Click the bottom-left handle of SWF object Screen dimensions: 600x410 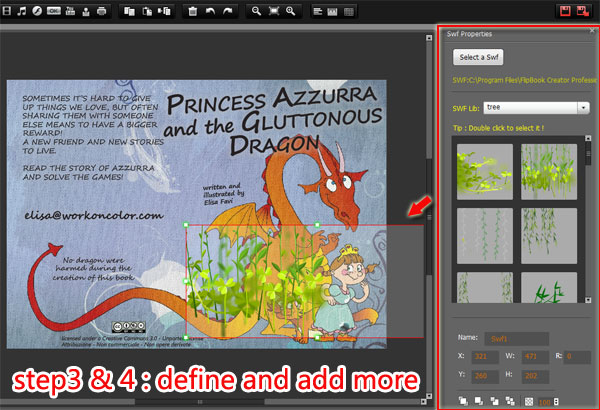pyautogui.click(x=186, y=338)
